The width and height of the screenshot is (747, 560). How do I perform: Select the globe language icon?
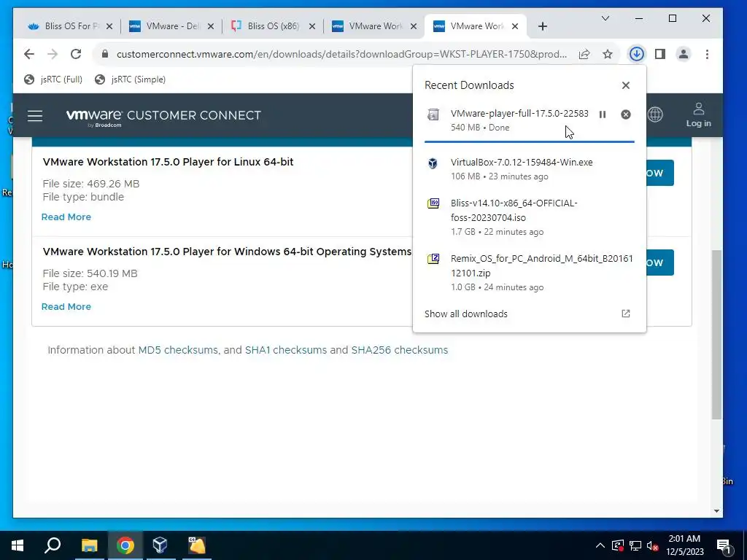655,114
